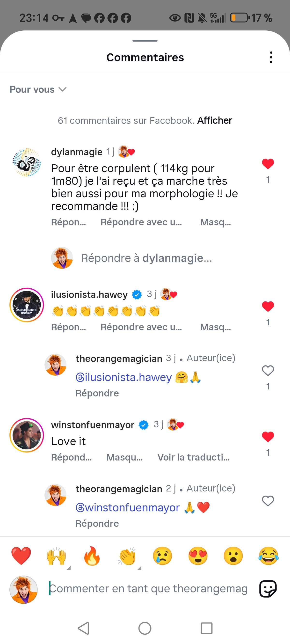290x644 pixels.
Task: Expand the Pour vous sorting dropdown
Action: point(38,89)
